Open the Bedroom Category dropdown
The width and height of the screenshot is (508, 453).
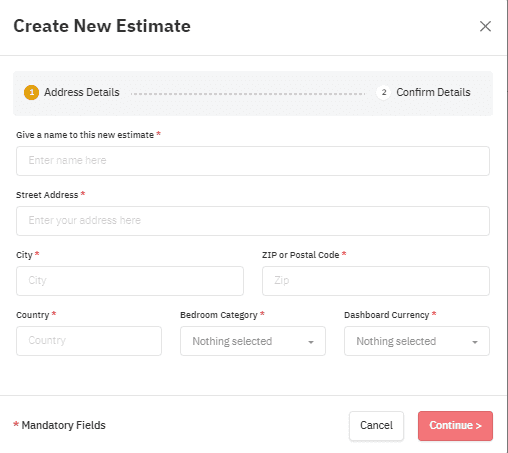tap(253, 341)
